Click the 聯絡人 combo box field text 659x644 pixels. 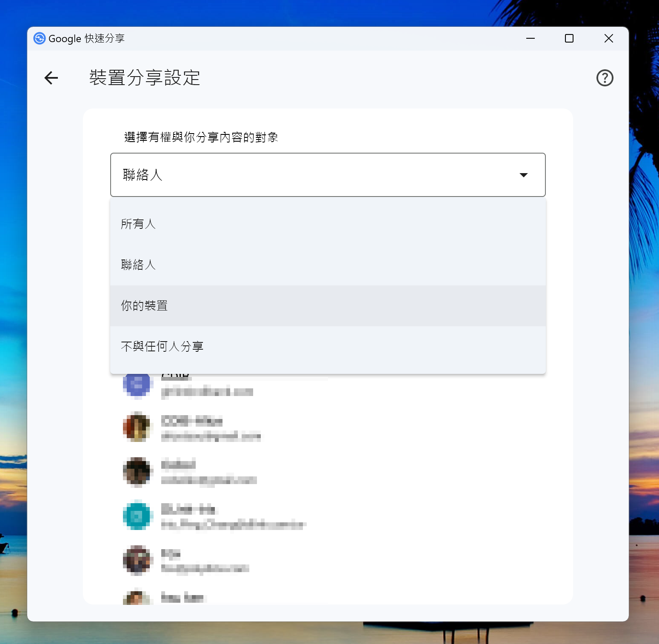click(x=143, y=175)
